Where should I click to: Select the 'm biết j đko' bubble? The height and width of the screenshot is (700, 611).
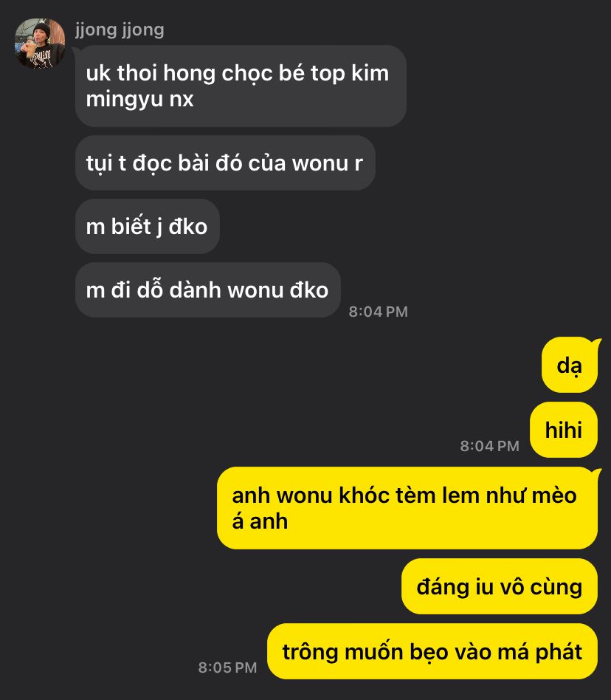click(147, 227)
